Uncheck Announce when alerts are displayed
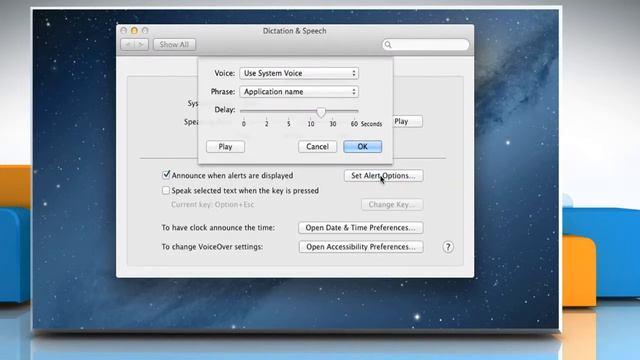Viewport: 640px width, 360px height. 166,175
